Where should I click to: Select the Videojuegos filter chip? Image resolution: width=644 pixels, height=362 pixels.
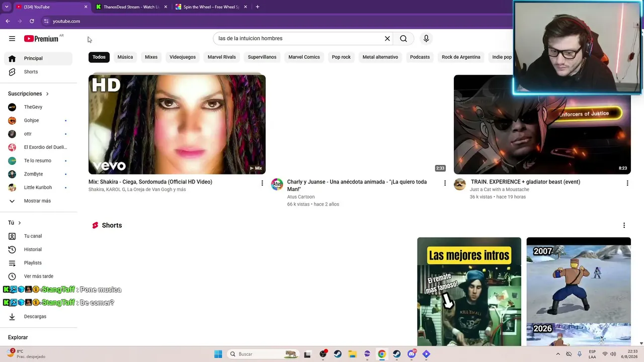coord(183,57)
